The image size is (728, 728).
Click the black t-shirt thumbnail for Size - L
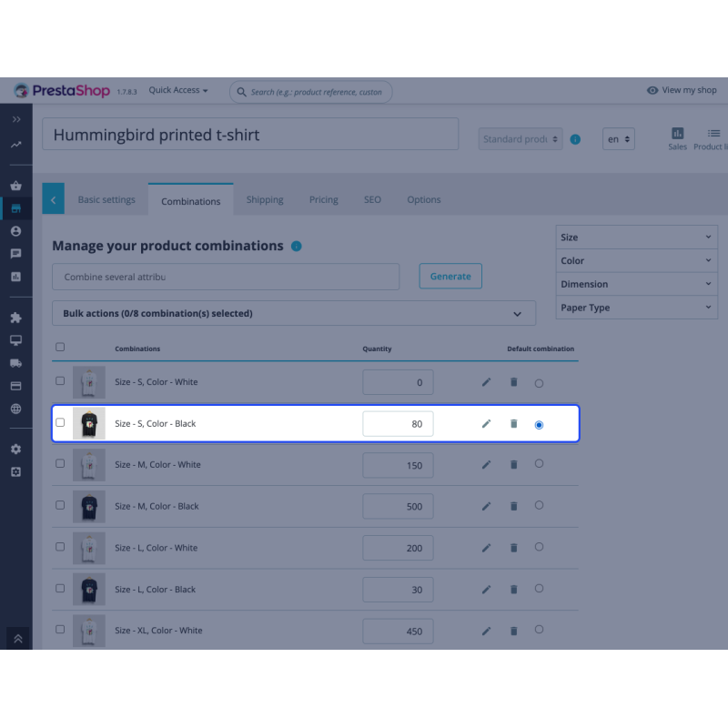click(x=89, y=589)
